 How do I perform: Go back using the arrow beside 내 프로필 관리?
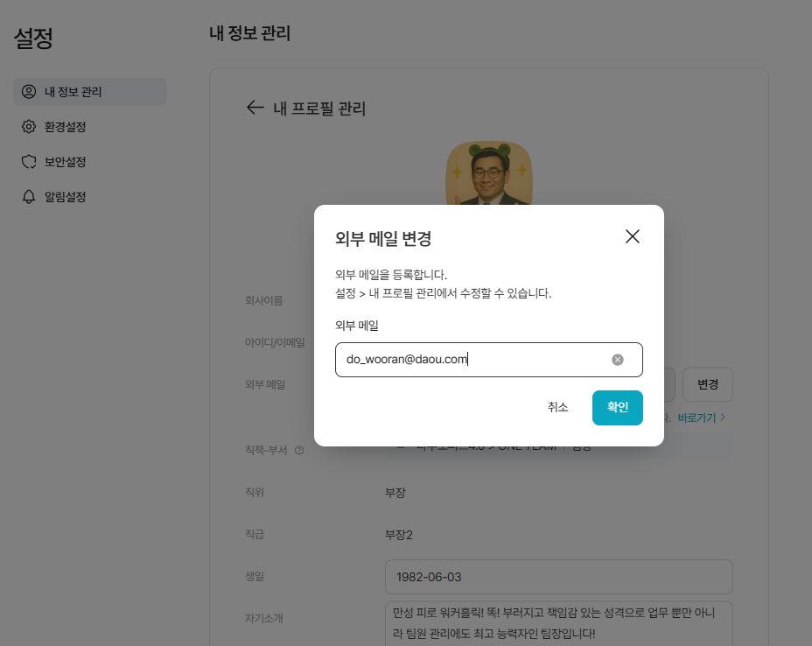point(255,108)
